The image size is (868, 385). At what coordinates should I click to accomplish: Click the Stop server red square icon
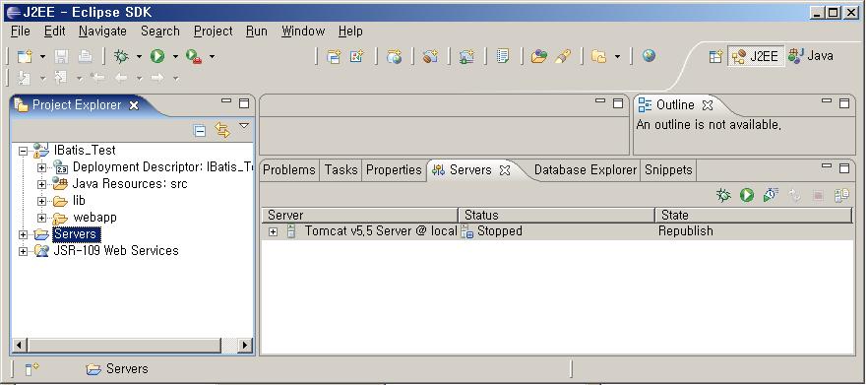tap(818, 194)
